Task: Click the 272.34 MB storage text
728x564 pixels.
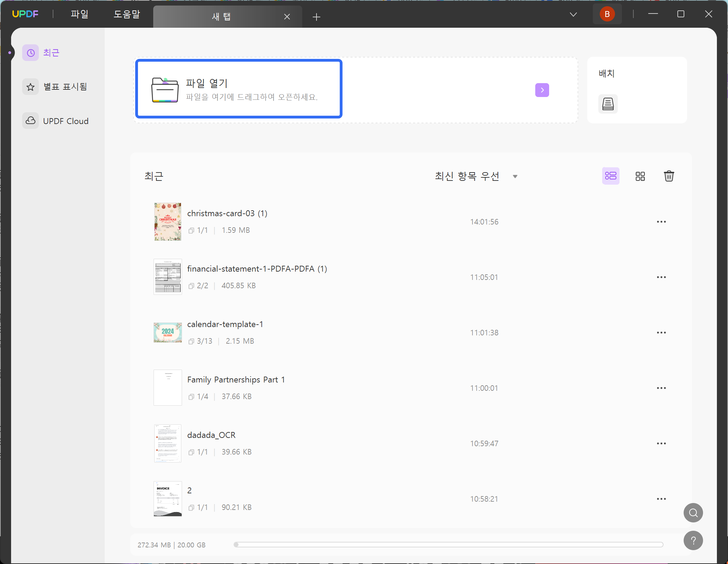Action: [154, 545]
